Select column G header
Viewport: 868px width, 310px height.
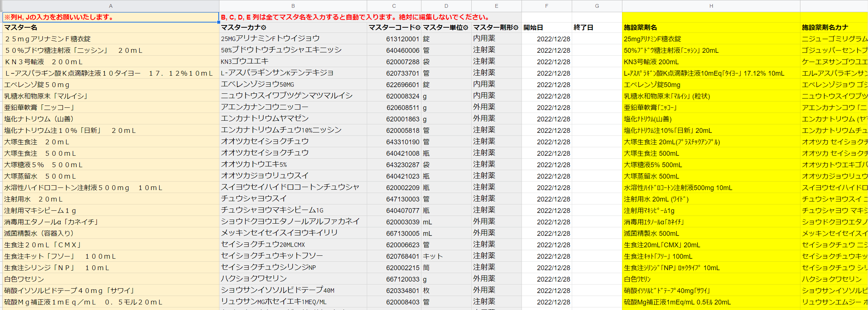click(597, 6)
